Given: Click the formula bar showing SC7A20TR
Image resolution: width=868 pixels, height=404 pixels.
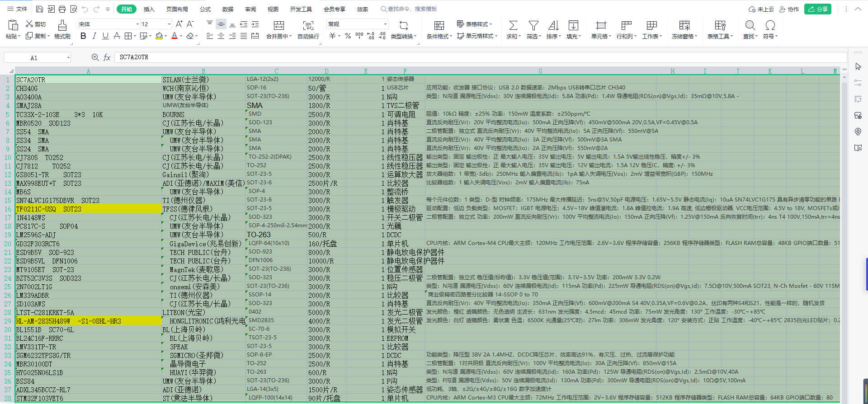Looking at the screenshot, I should tap(480, 57).
